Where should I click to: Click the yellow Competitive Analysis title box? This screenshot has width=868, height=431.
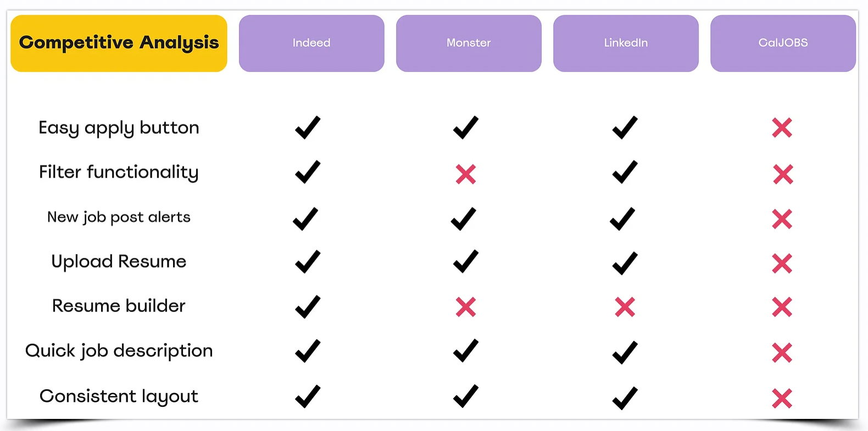coord(119,43)
